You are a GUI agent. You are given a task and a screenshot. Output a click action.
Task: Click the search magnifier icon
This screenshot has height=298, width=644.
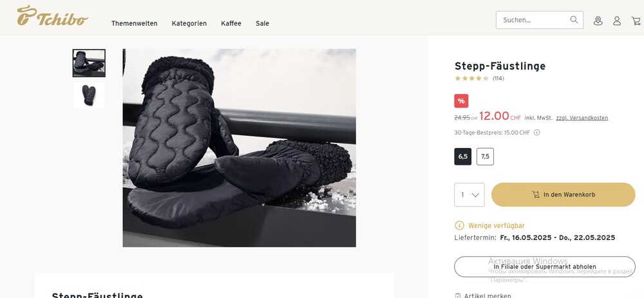(574, 20)
